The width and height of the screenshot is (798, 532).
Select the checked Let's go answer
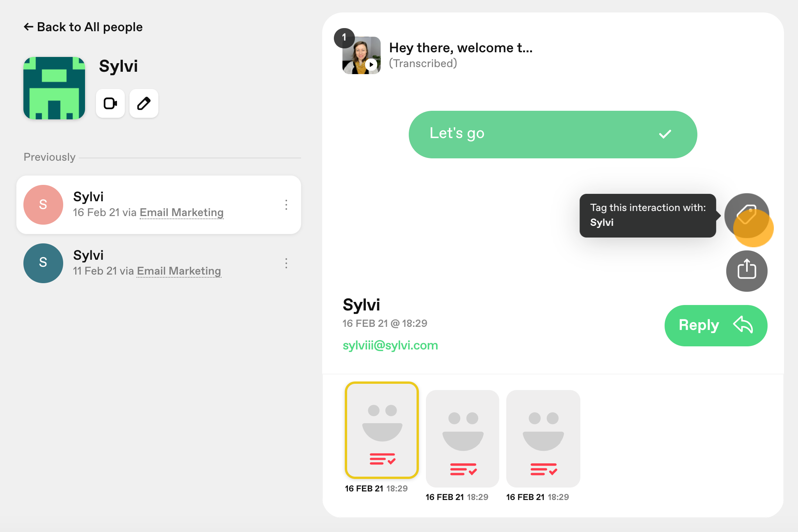[553, 135]
